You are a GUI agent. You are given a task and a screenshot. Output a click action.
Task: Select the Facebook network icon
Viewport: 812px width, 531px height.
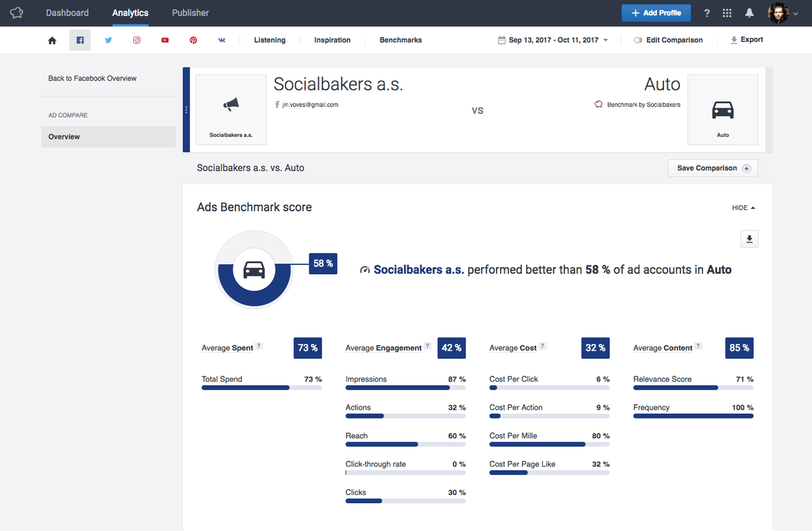(x=80, y=41)
